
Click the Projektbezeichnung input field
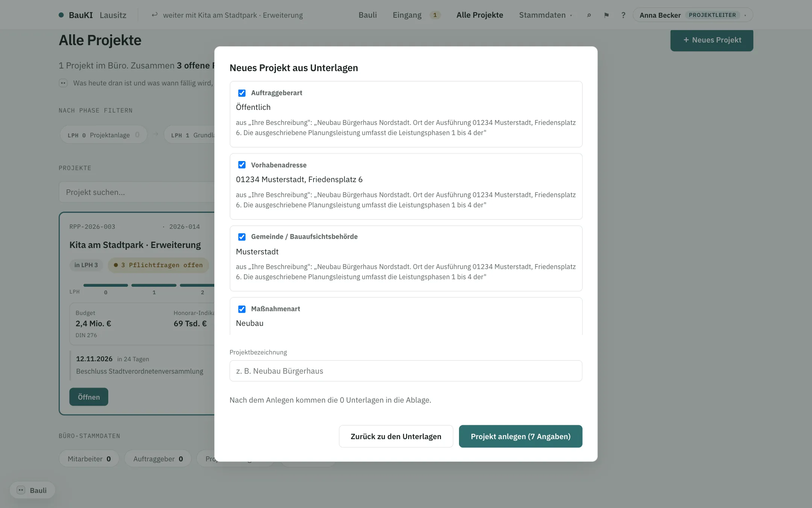(406, 371)
